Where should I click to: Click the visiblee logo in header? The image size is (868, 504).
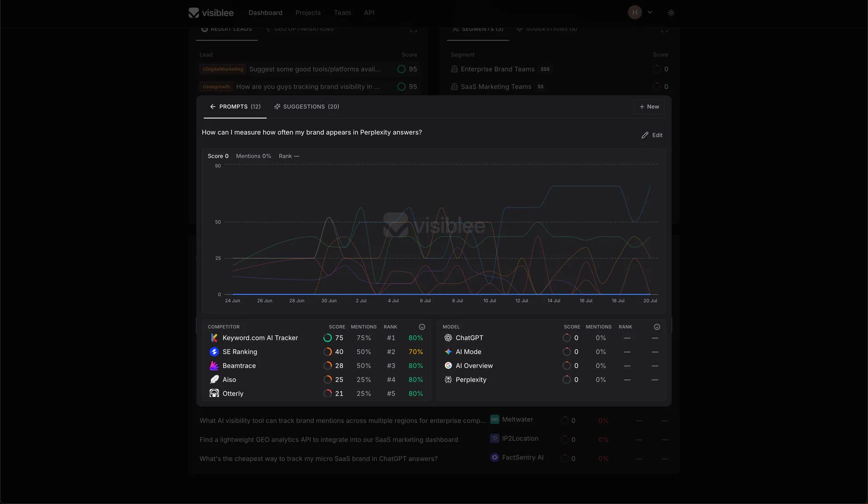click(x=211, y=13)
